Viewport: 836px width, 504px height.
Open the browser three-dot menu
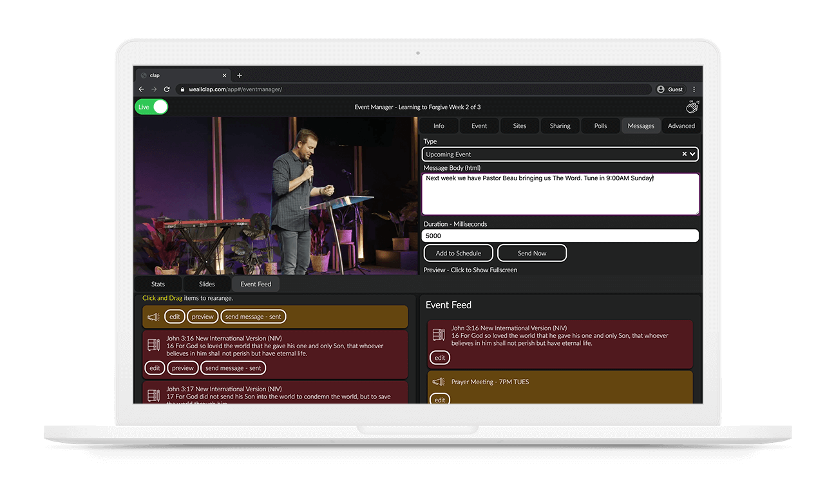pyautogui.click(x=694, y=89)
